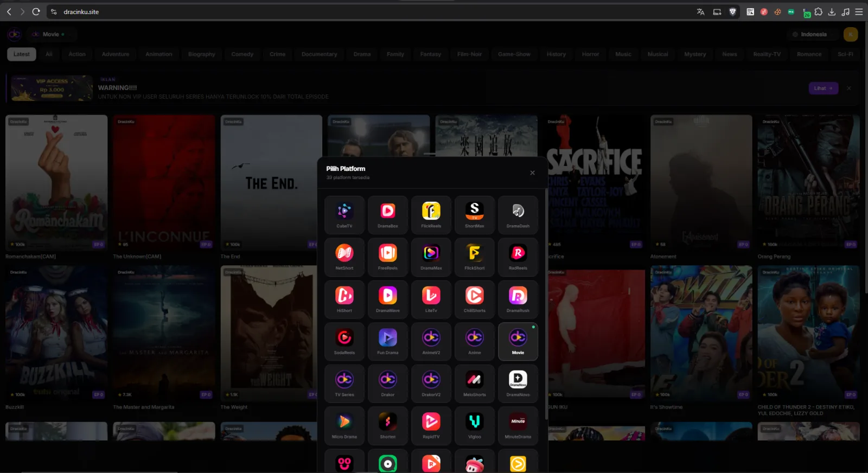Open the DramaNova platform
The height and width of the screenshot is (473, 868).
coord(518,383)
